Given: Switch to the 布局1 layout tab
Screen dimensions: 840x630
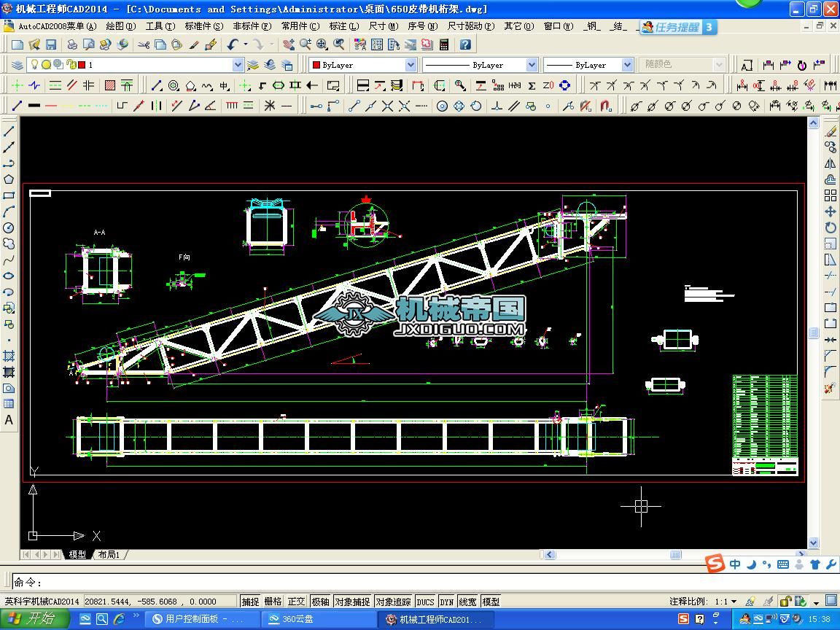Looking at the screenshot, I should [x=109, y=554].
